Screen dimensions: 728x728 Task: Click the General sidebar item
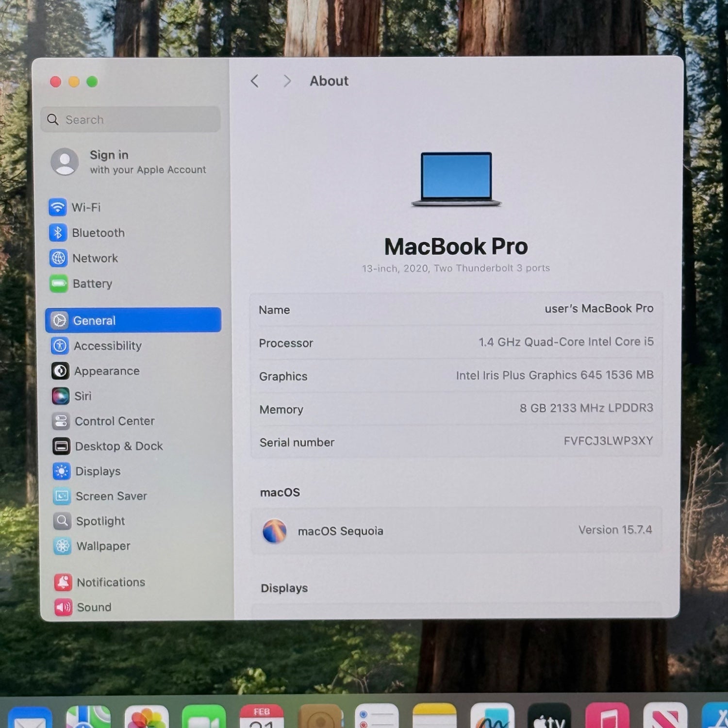[x=133, y=320]
